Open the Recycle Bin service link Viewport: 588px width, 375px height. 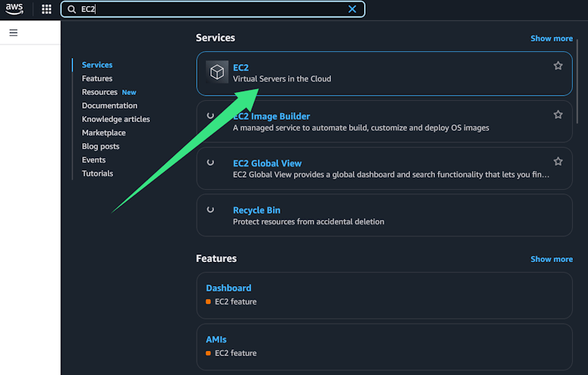tap(256, 210)
